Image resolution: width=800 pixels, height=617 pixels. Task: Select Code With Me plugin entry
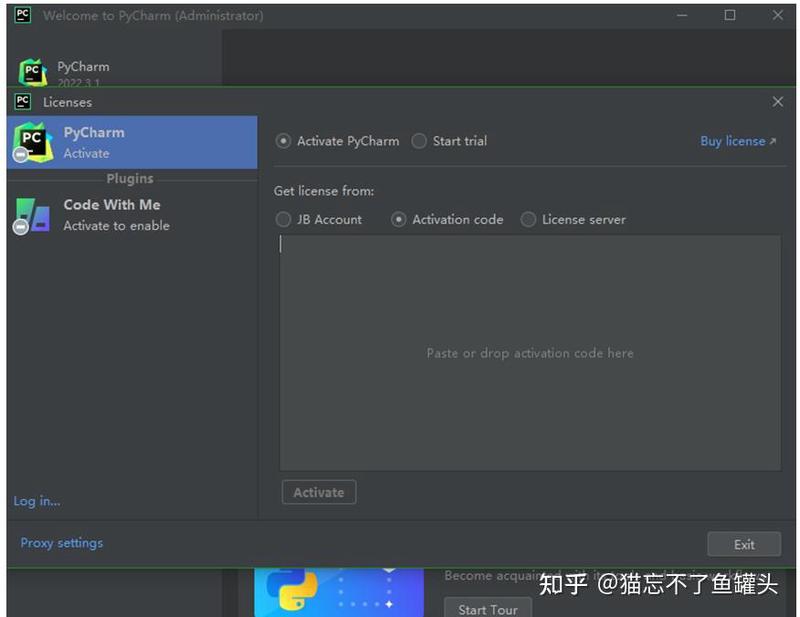point(132,215)
